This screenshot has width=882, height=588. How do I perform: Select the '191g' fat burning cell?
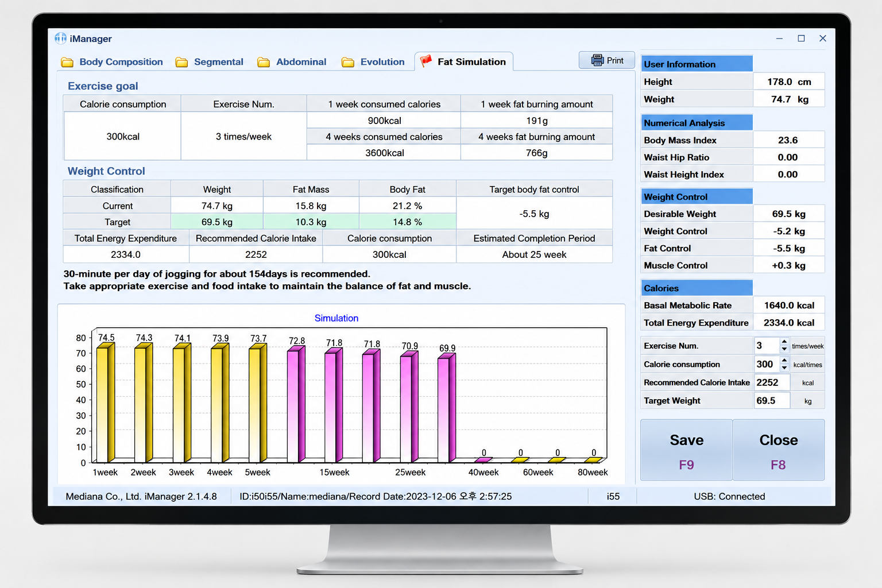tap(537, 121)
